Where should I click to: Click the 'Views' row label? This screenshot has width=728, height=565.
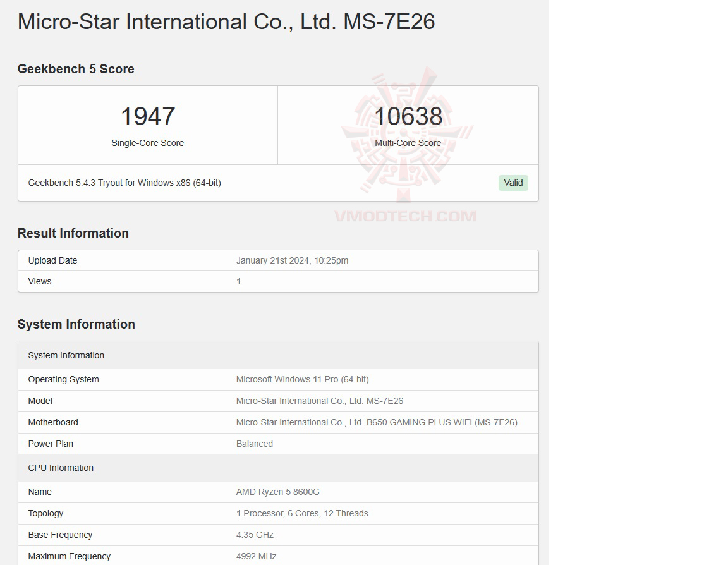point(39,281)
